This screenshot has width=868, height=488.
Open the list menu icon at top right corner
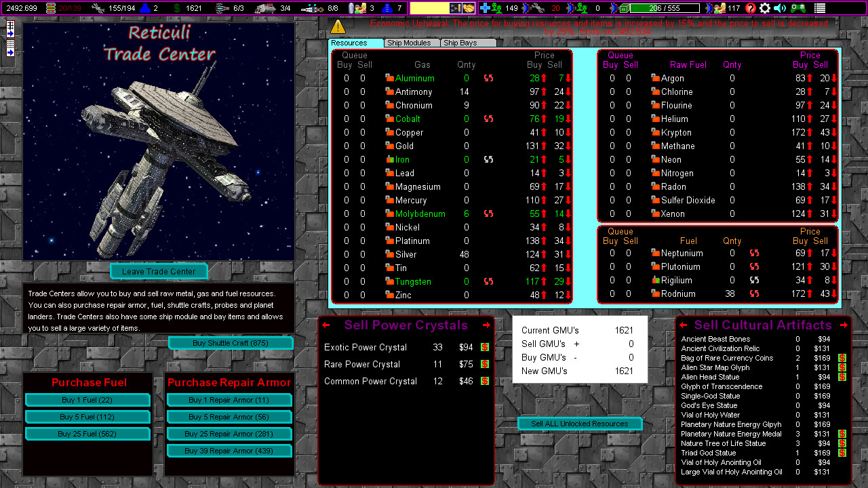pos(821,9)
